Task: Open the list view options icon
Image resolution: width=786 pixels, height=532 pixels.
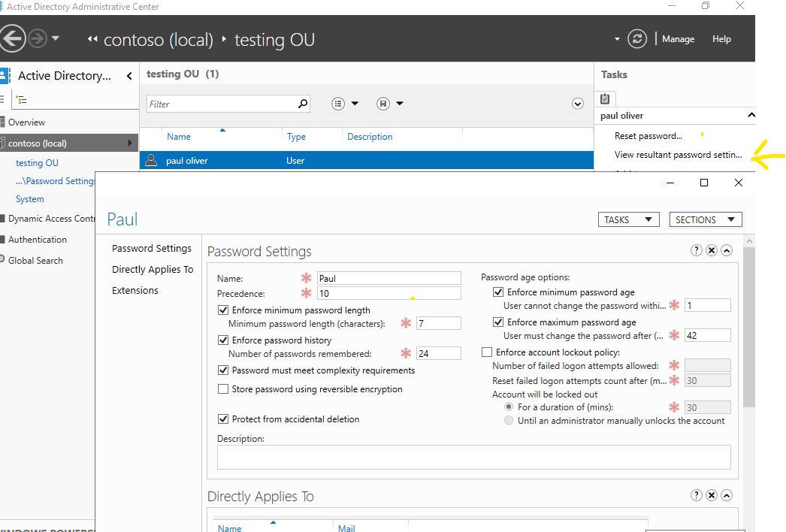Action: coord(338,103)
